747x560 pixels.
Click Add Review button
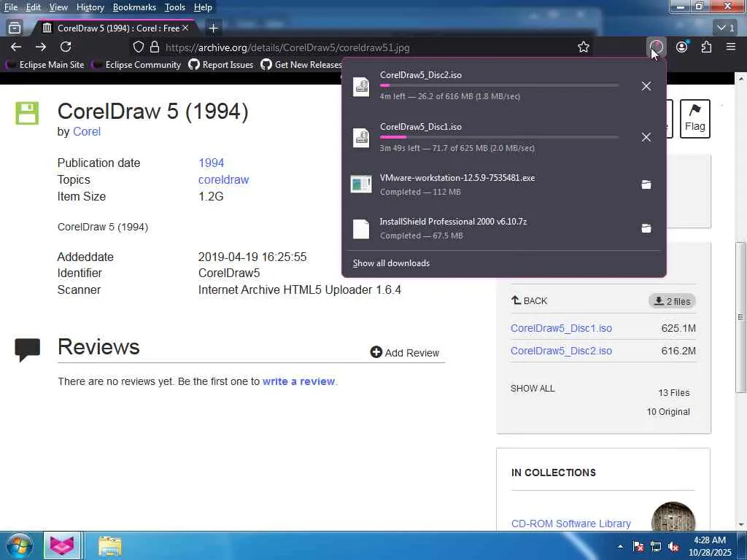pos(405,353)
